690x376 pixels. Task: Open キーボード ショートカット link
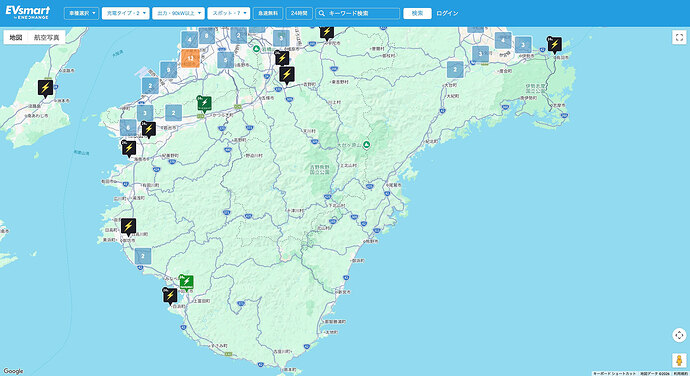615,373
